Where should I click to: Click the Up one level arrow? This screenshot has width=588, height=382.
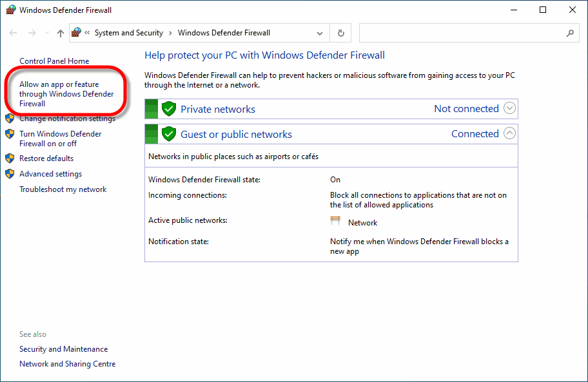click(x=61, y=33)
